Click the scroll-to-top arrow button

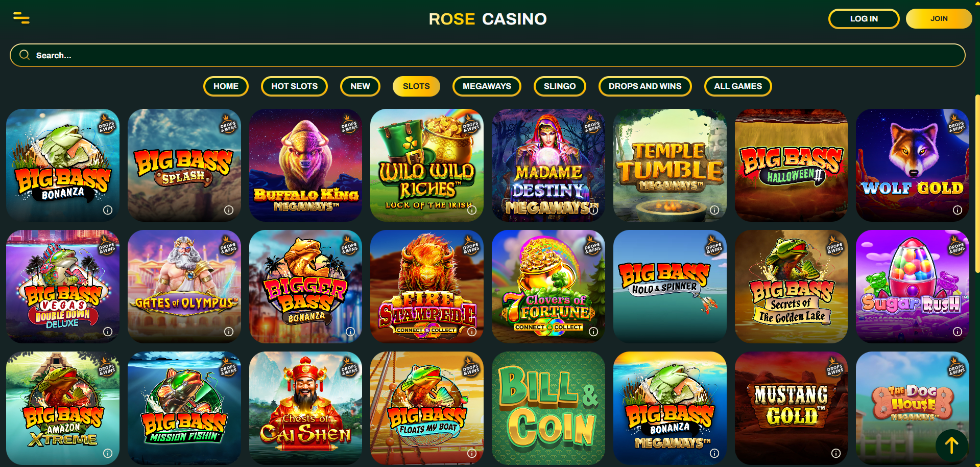(x=951, y=445)
